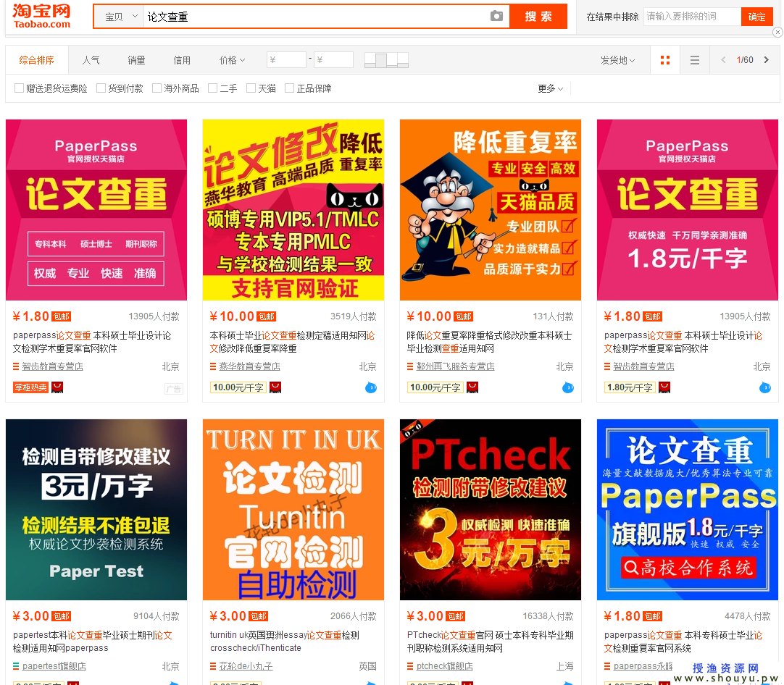Check 二手 filter checkbox

[x=212, y=88]
